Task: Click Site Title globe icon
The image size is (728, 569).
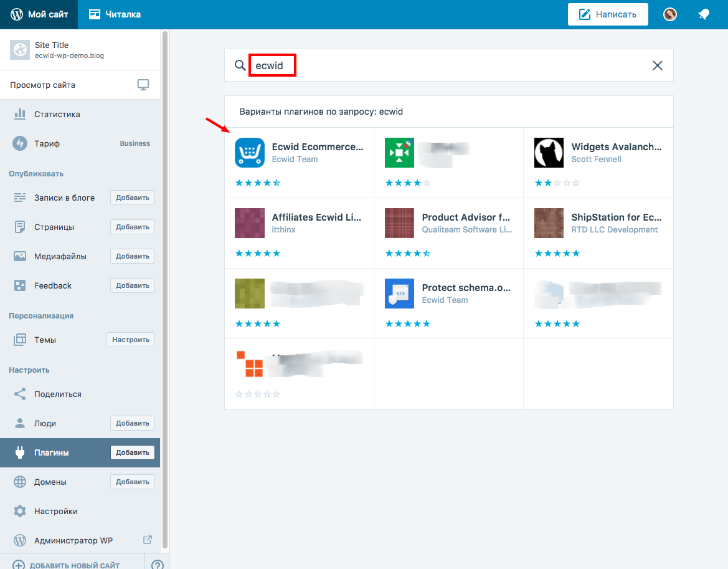Action: pos(20,50)
